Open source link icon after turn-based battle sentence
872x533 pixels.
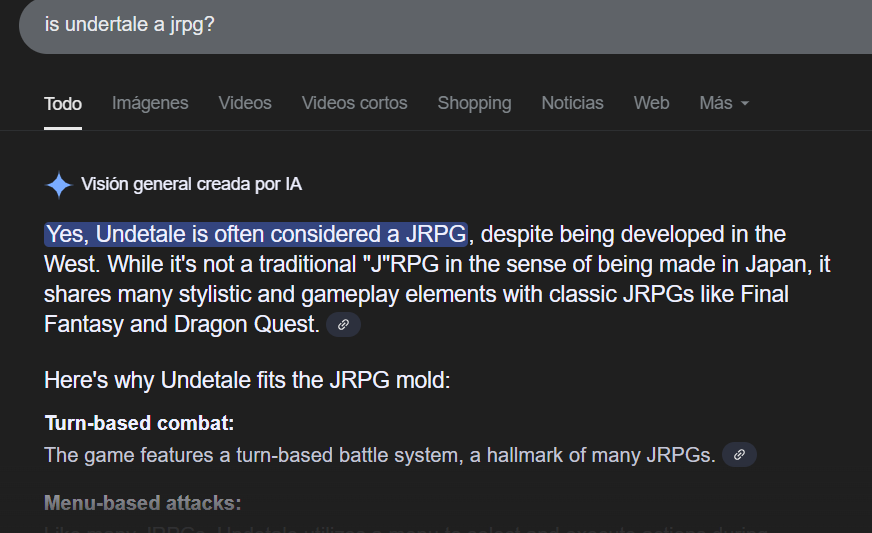(739, 455)
